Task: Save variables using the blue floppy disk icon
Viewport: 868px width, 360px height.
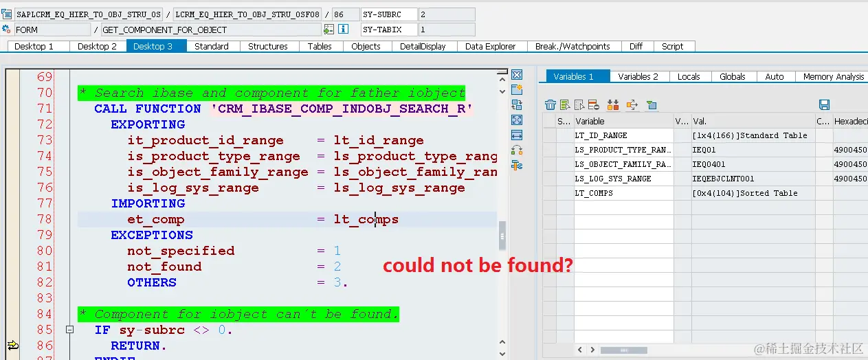Action: pyautogui.click(x=825, y=104)
